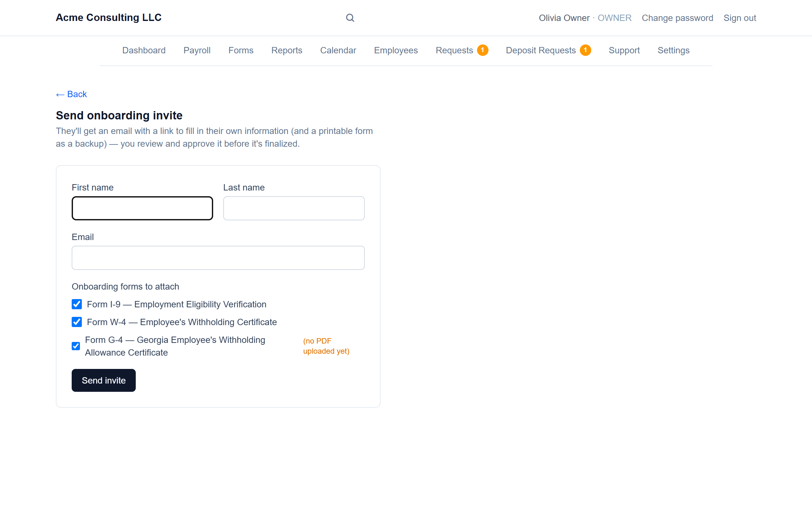Click Acme Consulting LLC company name
The height and width of the screenshot is (508, 812).
[109, 17]
